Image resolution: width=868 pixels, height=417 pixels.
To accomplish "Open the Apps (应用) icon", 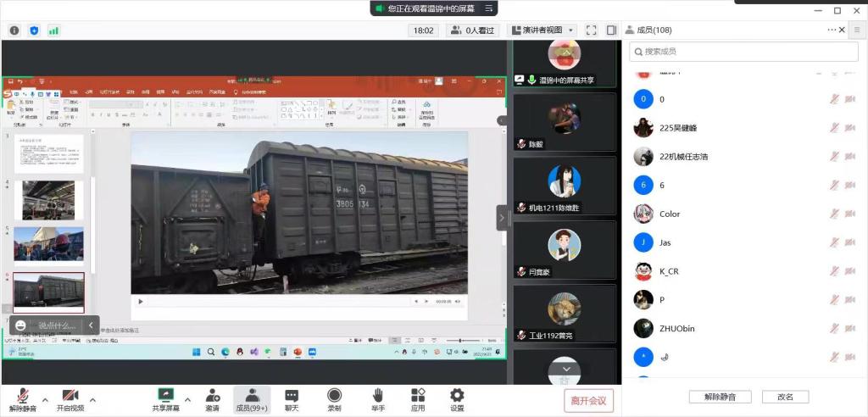I will coord(418,399).
